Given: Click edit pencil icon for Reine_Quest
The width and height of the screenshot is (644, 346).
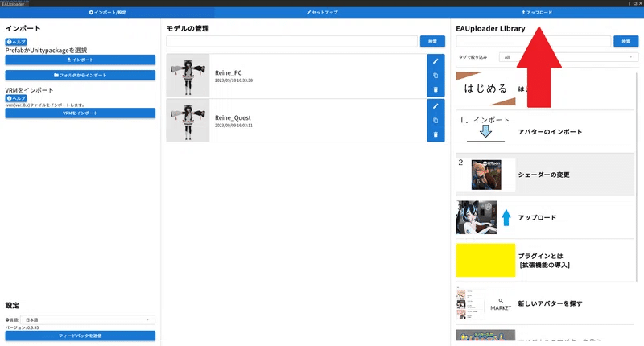Looking at the screenshot, I should point(436,106).
